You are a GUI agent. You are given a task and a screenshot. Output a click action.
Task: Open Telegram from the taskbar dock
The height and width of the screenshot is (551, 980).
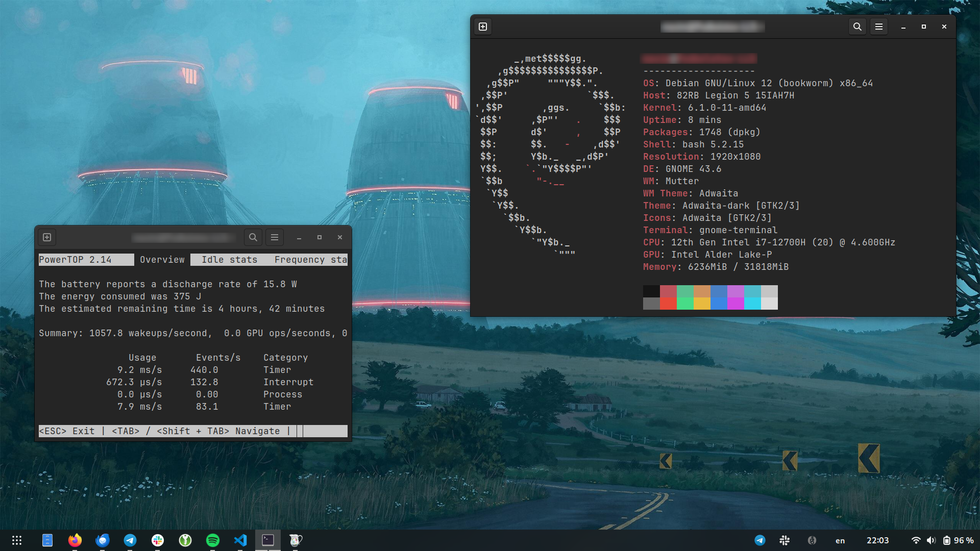(x=130, y=540)
